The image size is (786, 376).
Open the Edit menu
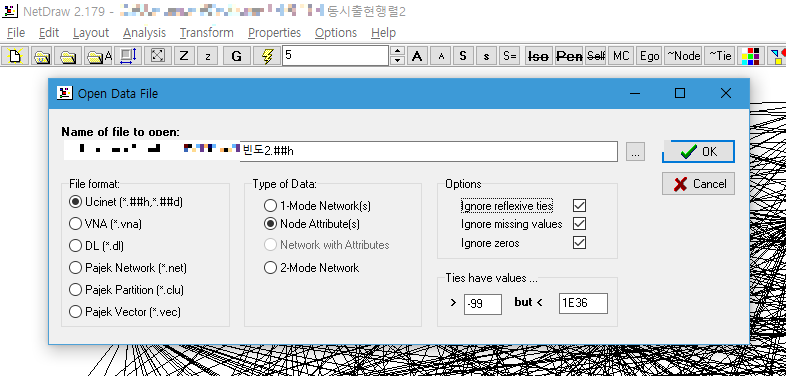tap(49, 33)
